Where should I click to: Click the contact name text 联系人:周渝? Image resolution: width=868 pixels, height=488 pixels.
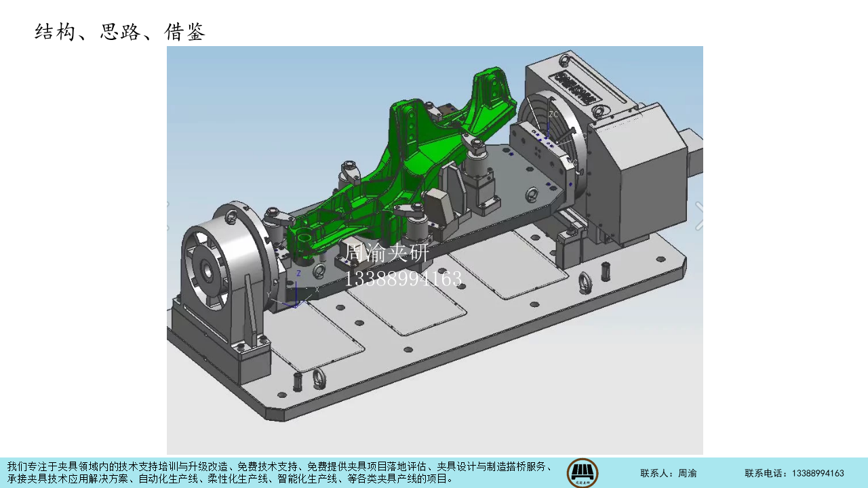[x=669, y=473]
